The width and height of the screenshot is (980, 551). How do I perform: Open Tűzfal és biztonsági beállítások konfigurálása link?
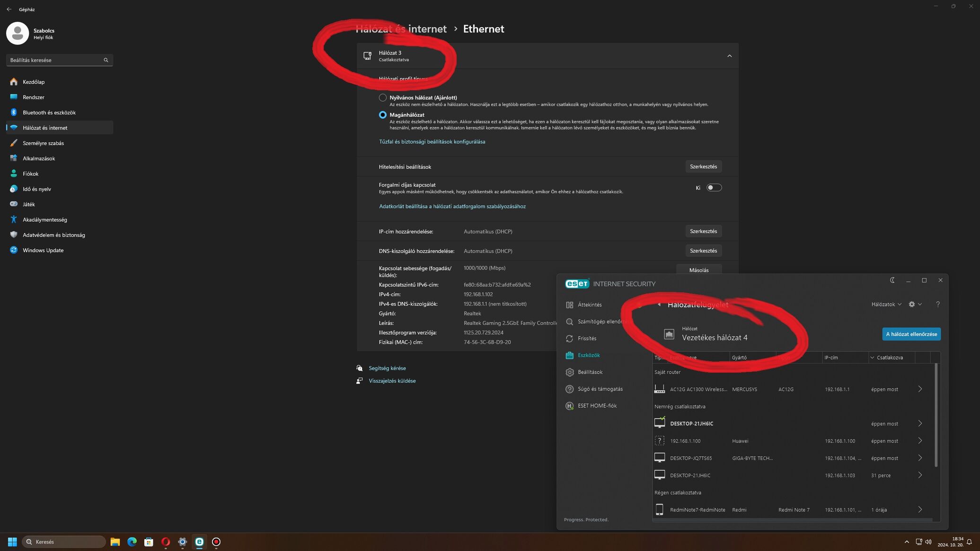tap(432, 141)
